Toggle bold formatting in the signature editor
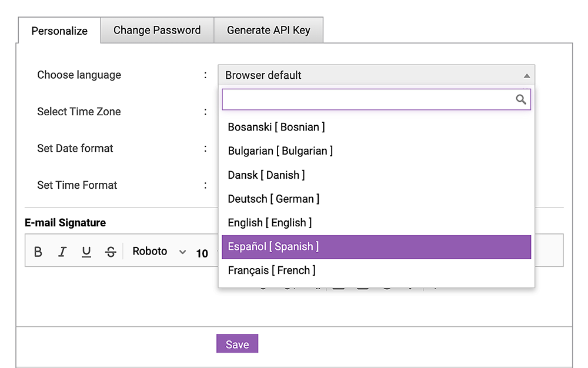This screenshot has height=368, width=588. 38,251
